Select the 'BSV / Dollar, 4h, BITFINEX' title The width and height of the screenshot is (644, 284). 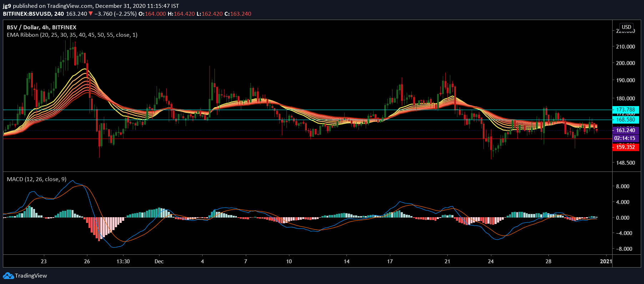(x=41, y=27)
